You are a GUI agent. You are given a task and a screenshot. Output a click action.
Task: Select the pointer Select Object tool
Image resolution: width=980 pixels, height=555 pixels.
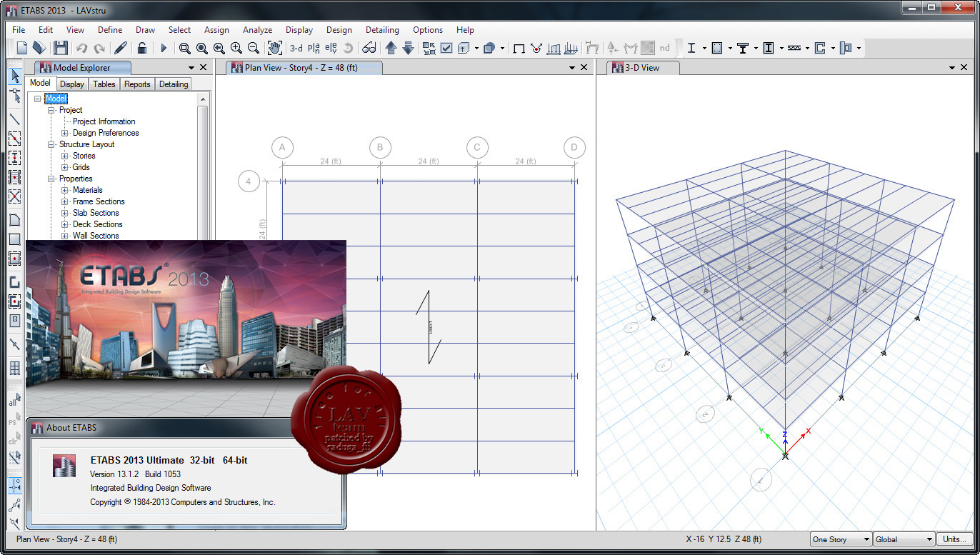tap(15, 76)
